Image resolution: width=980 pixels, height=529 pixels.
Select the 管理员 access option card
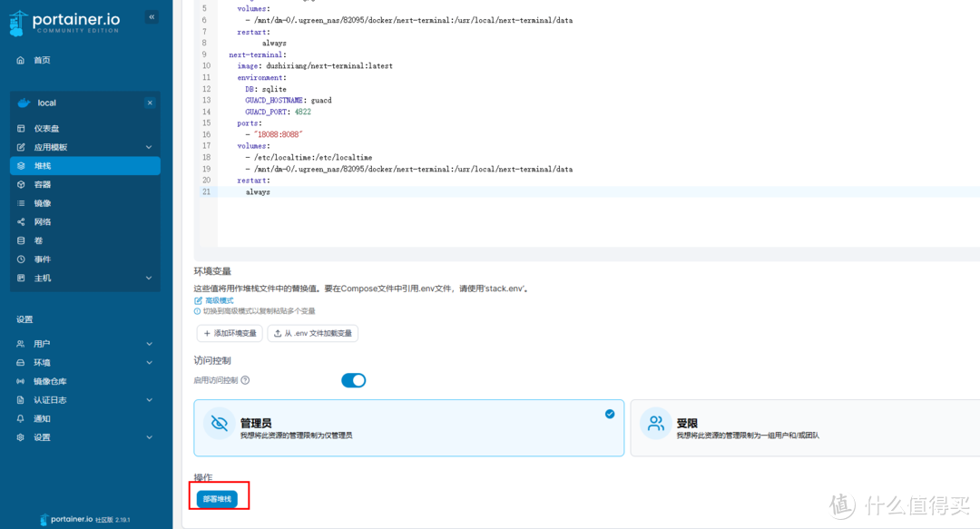(408, 427)
